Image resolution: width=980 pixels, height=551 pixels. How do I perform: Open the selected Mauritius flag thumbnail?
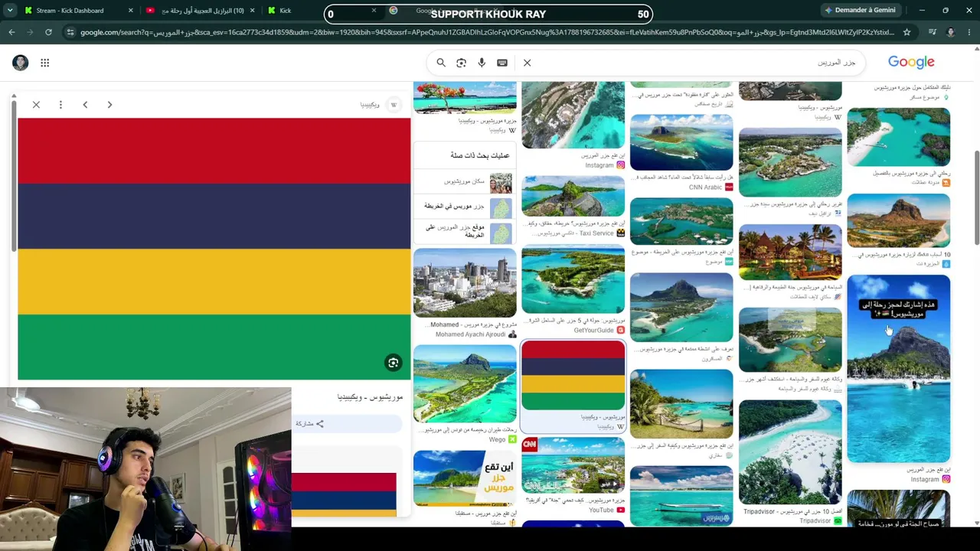point(573,376)
